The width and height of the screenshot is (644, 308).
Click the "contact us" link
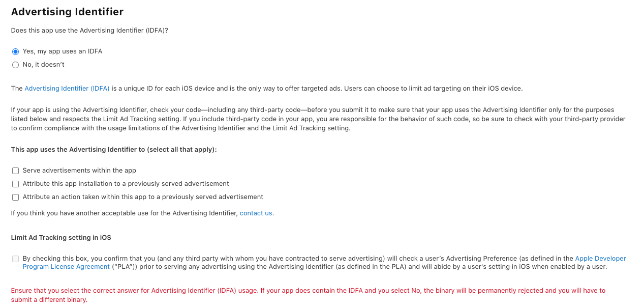tap(256, 213)
